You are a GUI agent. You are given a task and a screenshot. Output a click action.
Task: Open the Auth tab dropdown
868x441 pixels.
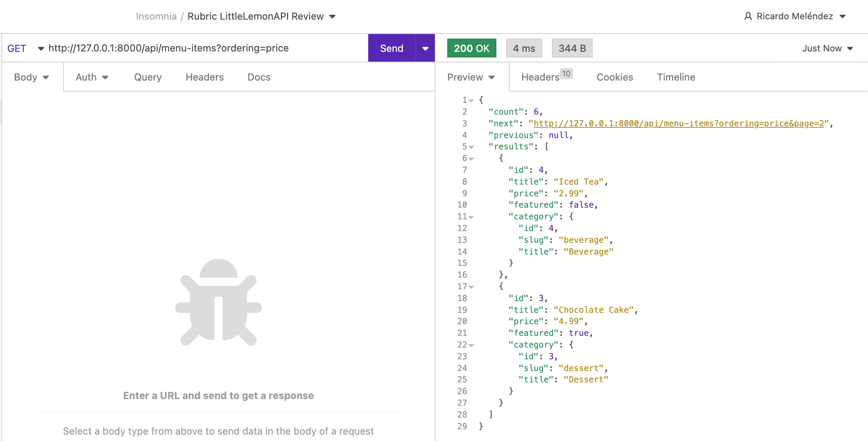tap(92, 77)
